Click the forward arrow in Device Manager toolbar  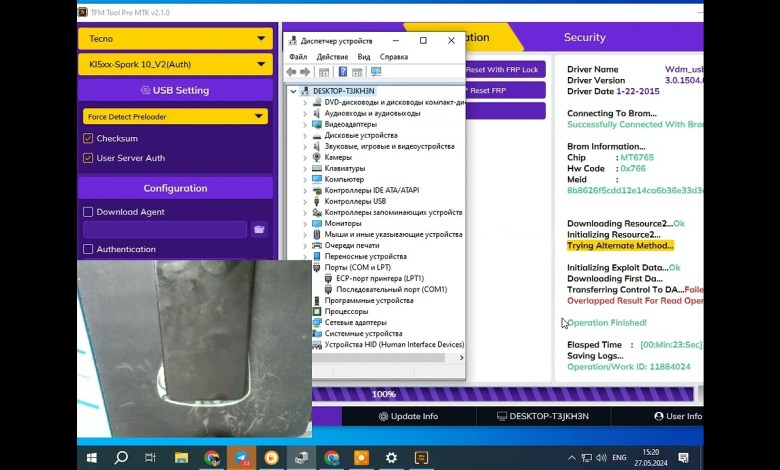coord(305,72)
